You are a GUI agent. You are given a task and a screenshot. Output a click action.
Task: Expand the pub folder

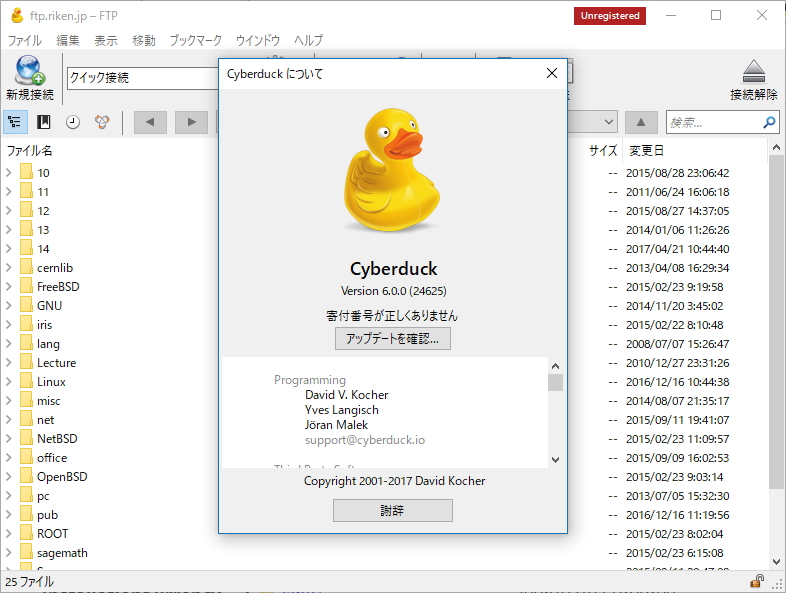click(x=9, y=515)
